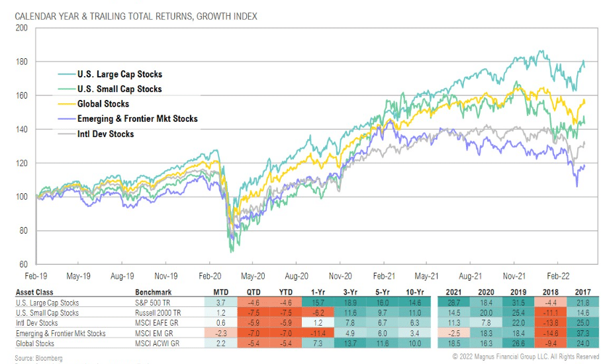
Task: Click the Asset Class column header
Action: [34, 293]
